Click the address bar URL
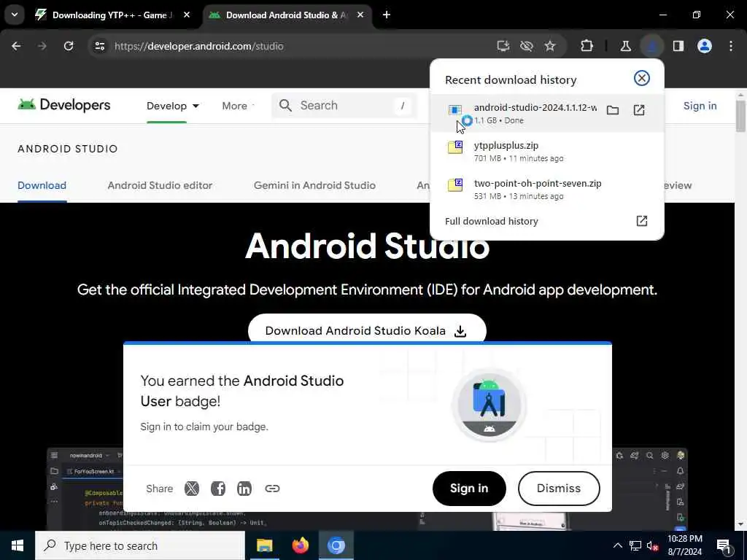Image resolution: width=747 pixels, height=560 pixels. click(198, 46)
